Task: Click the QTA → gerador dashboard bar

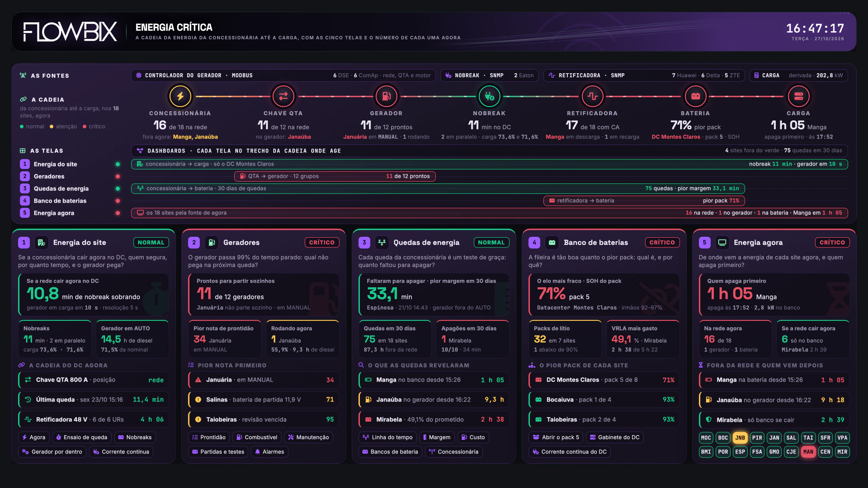Action: tap(335, 176)
